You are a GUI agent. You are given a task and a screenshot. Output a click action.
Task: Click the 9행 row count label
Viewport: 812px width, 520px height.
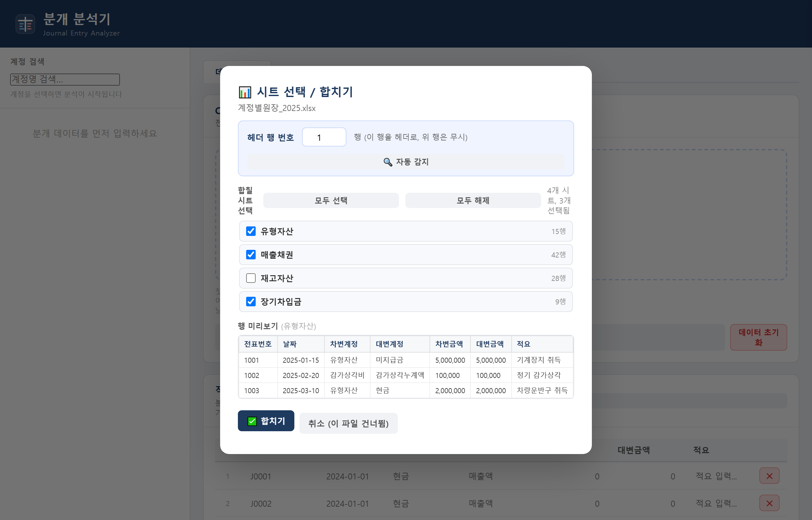coord(560,302)
